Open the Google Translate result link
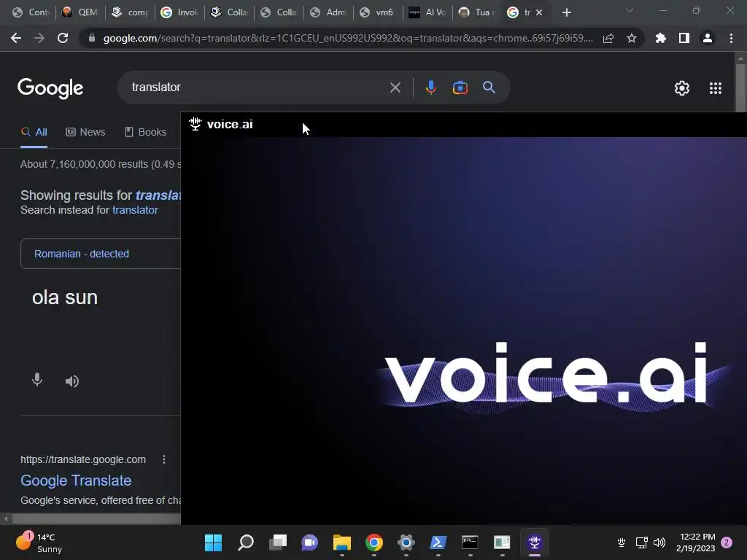747x560 pixels. coord(76,481)
